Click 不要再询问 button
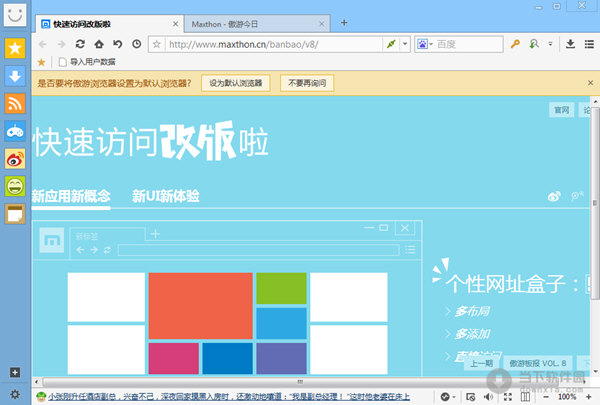The height and width of the screenshot is (405, 600). pos(307,83)
